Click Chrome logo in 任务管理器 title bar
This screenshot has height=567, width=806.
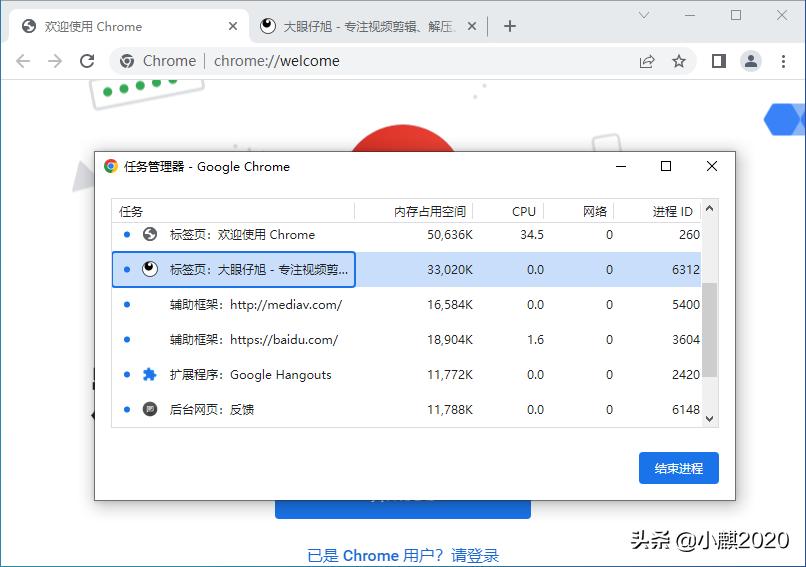click(111, 166)
